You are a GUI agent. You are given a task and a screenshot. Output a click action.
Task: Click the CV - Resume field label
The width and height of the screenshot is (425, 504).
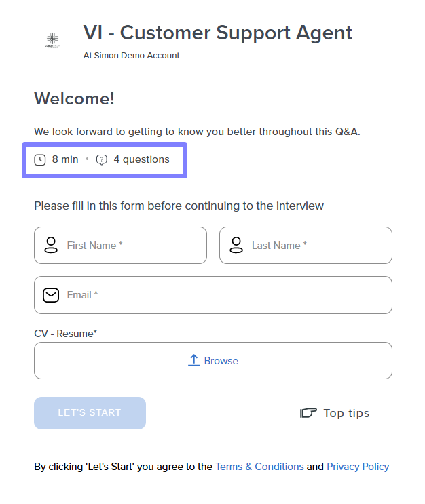[x=66, y=334]
